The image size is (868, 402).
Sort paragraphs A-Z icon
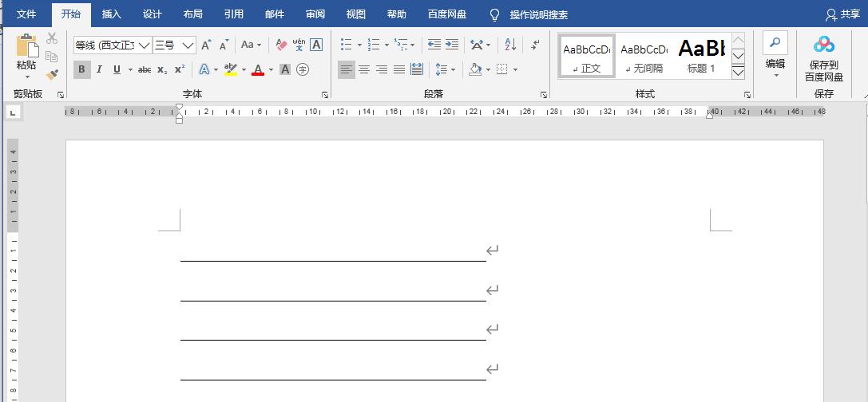click(x=510, y=45)
